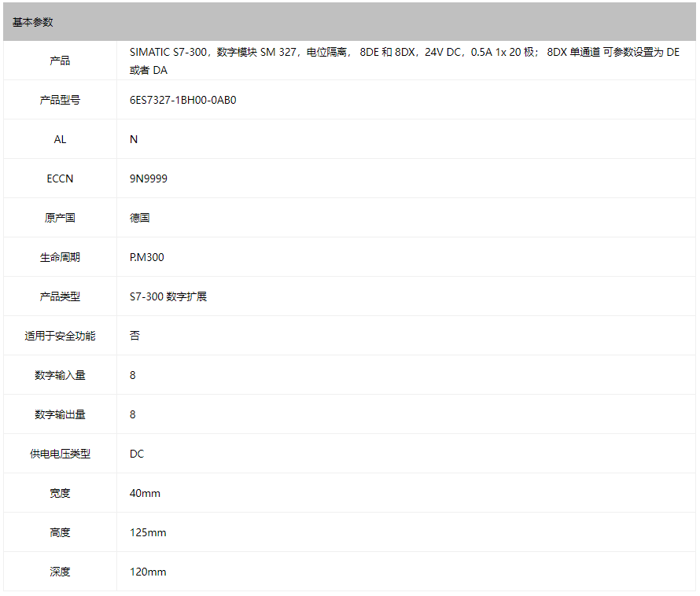Select the 数字输出量 label cell

point(60,414)
